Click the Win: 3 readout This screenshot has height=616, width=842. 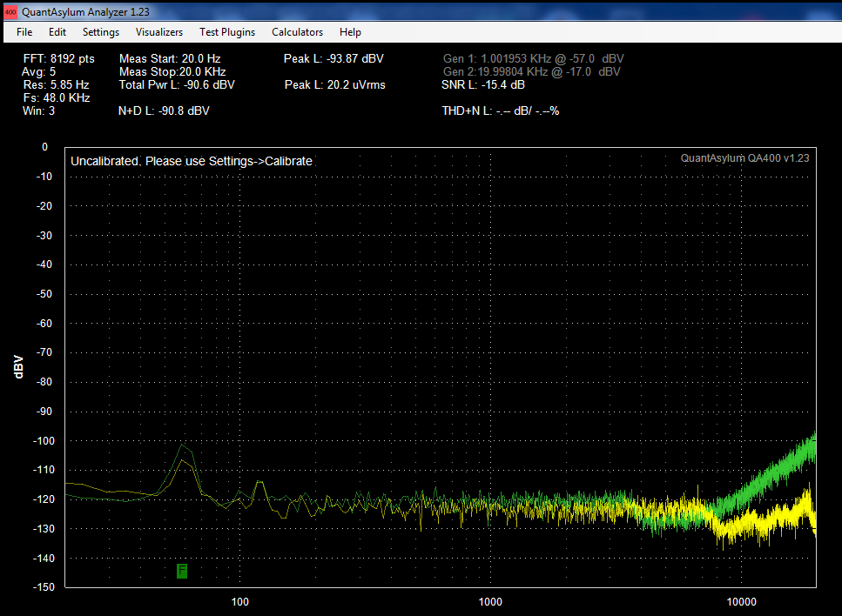(x=38, y=111)
